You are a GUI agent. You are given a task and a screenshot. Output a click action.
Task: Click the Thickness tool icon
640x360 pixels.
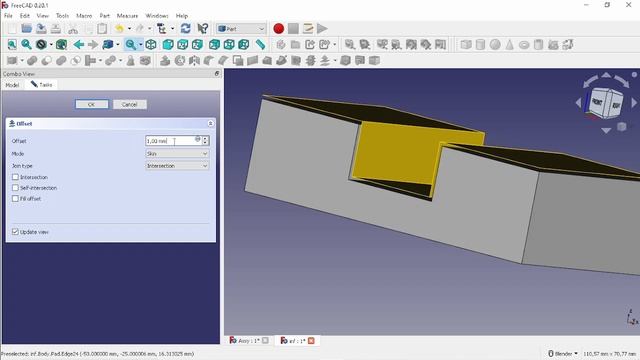point(345,61)
